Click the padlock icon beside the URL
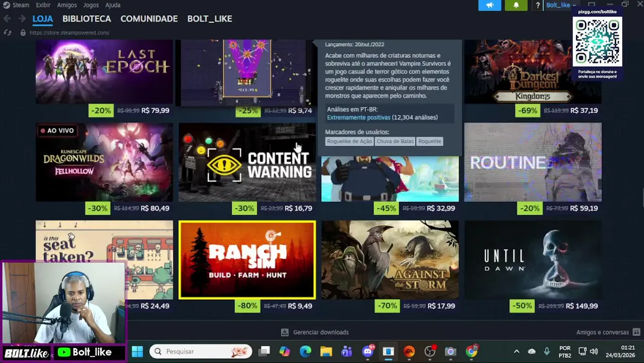 tap(23, 32)
